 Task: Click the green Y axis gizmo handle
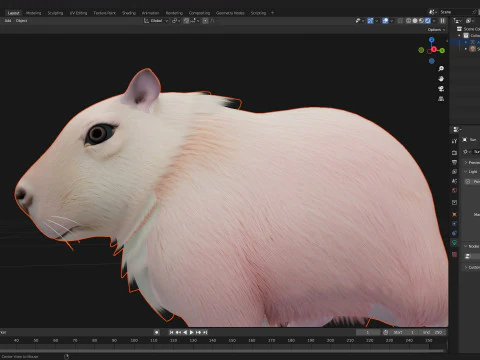click(x=442, y=50)
